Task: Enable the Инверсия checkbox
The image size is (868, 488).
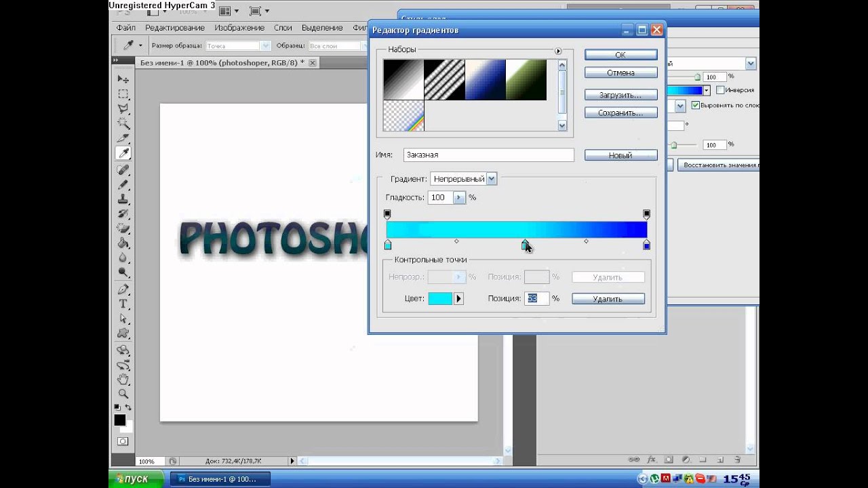Action: pyautogui.click(x=720, y=90)
